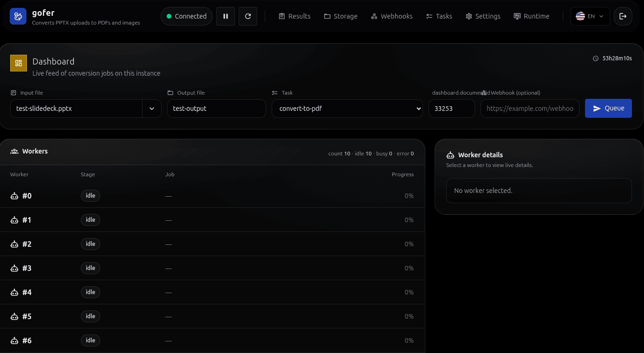
Task: Select worker #2 robot icon
Action: 14,244
